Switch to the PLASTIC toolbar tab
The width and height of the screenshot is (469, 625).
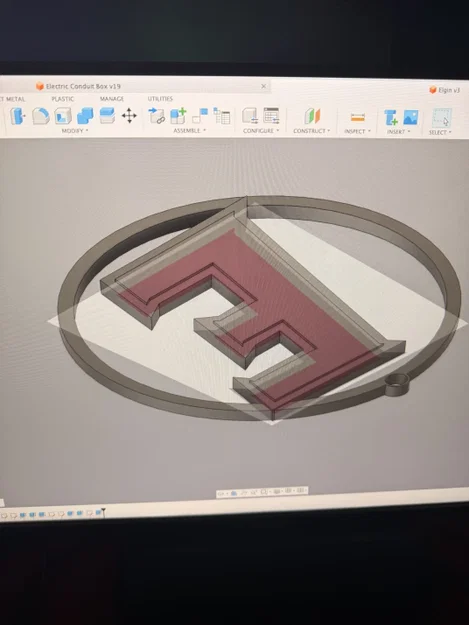pos(63,99)
